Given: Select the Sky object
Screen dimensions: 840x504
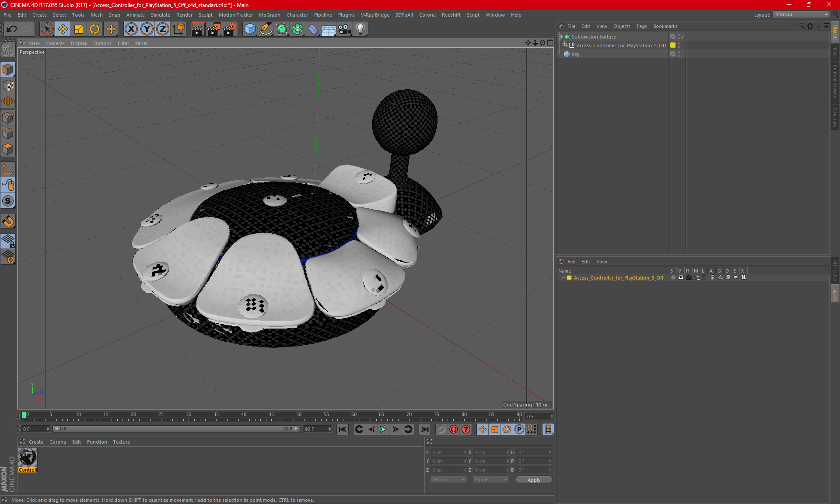Looking at the screenshot, I should (575, 54).
